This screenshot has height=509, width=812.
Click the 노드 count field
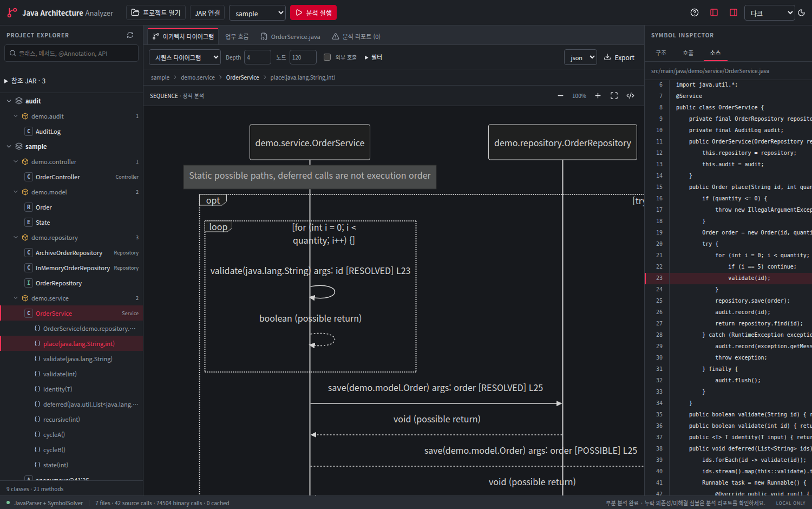(x=303, y=57)
